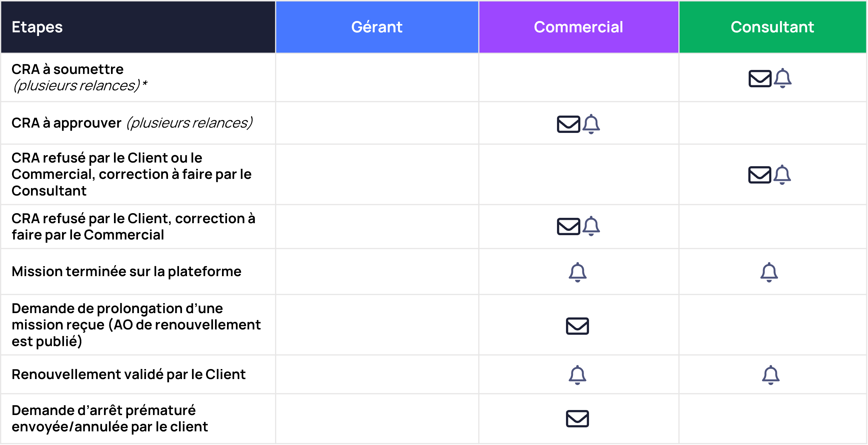868x445 pixels.
Task: Click email icon in Demande de prolongation row
Action: click(577, 326)
